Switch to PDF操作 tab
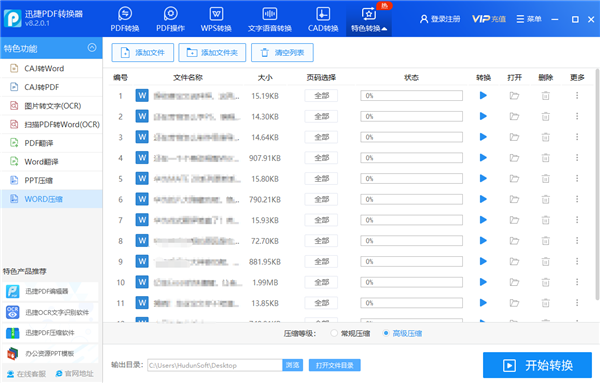The height and width of the screenshot is (383, 600). (170, 19)
